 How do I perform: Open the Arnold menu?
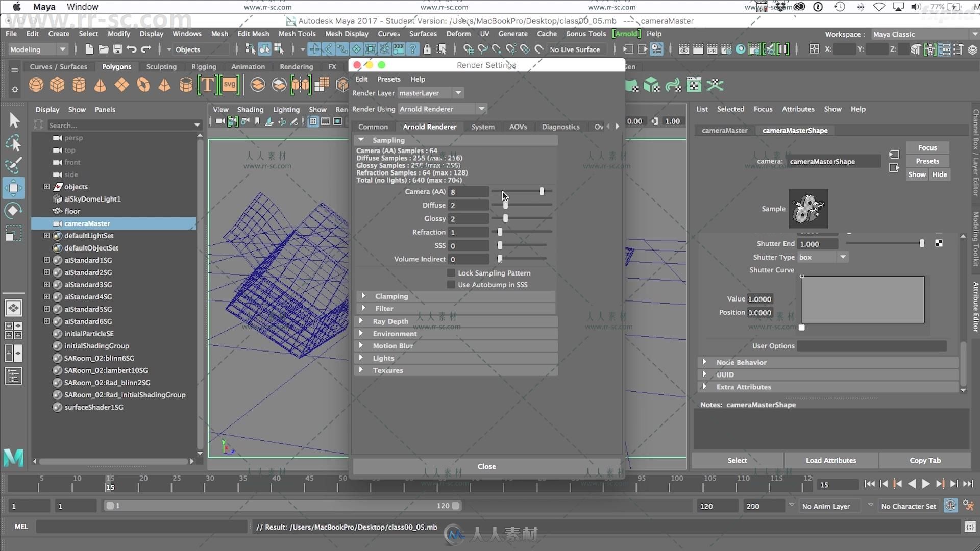(626, 34)
